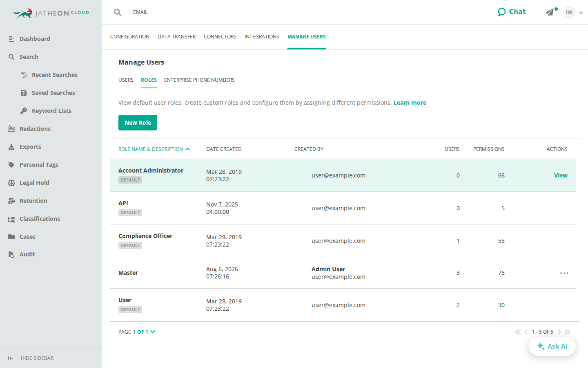
Task: Click the Personal Tags tag icon
Action: [x=11, y=165]
